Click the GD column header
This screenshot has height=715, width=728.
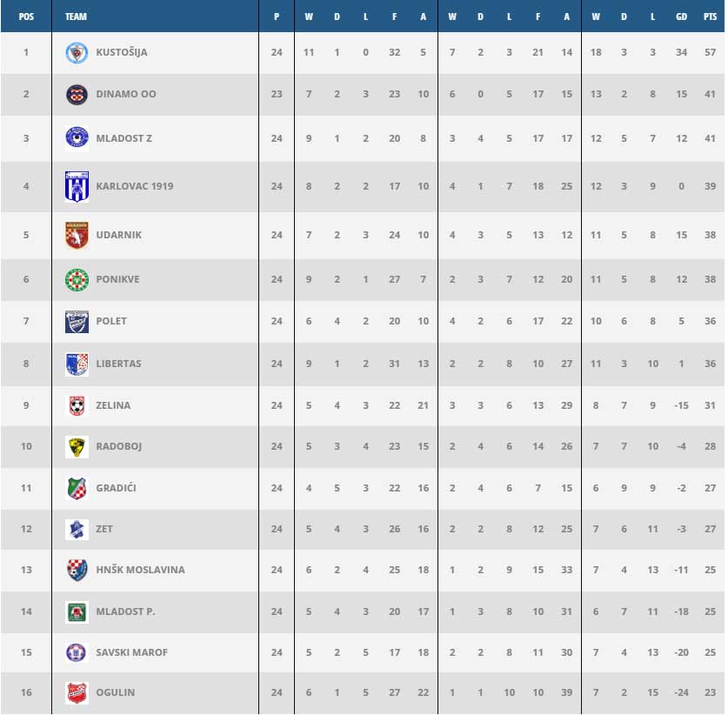point(681,17)
